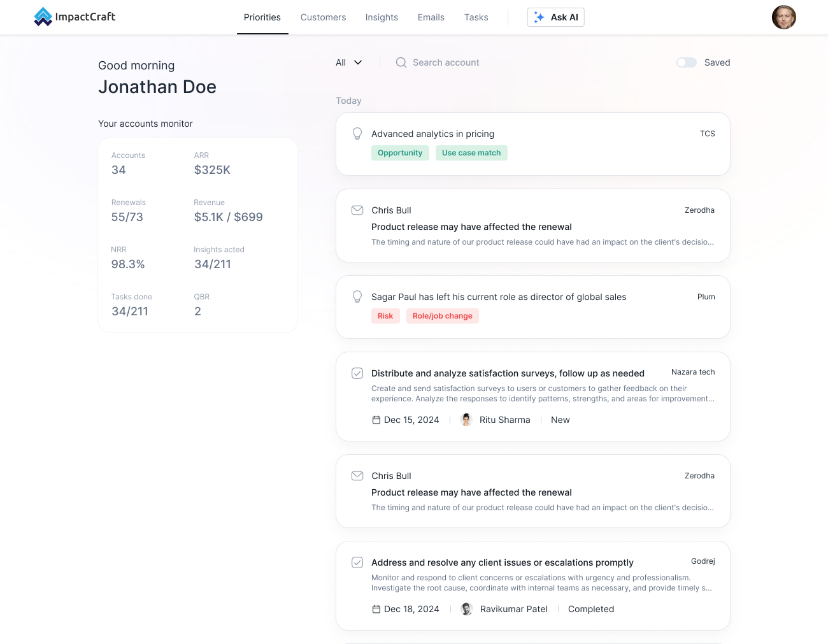
Task: Click the NRR value 98.3%
Action: [x=128, y=264]
